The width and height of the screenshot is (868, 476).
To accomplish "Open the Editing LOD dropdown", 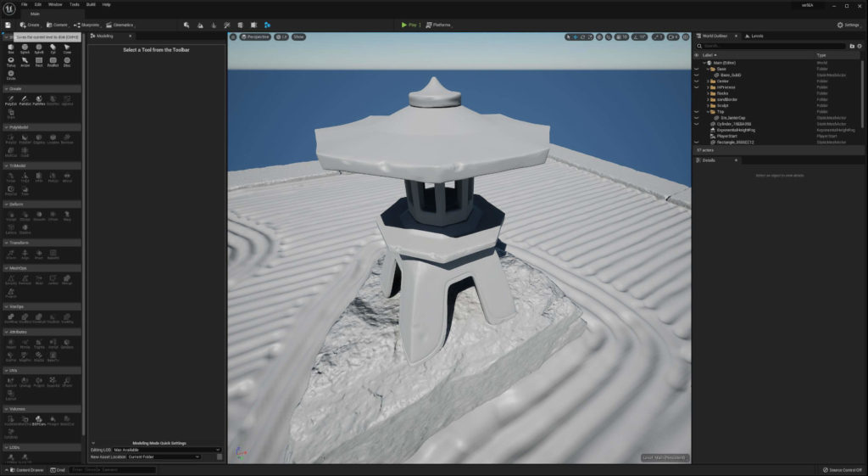I will (167, 450).
